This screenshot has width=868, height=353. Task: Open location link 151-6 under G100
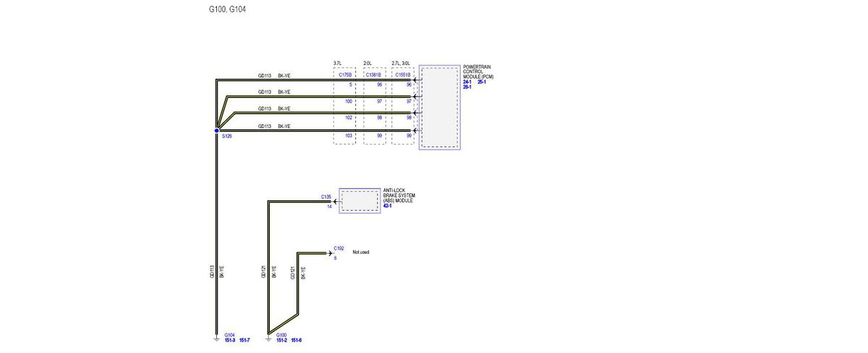[296, 340]
